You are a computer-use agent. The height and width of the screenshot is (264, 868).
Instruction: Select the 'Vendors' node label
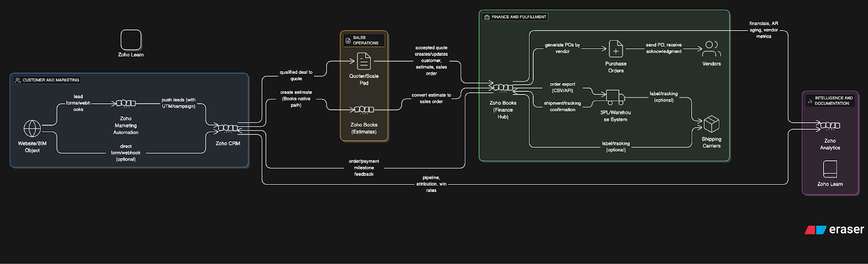pyautogui.click(x=712, y=64)
